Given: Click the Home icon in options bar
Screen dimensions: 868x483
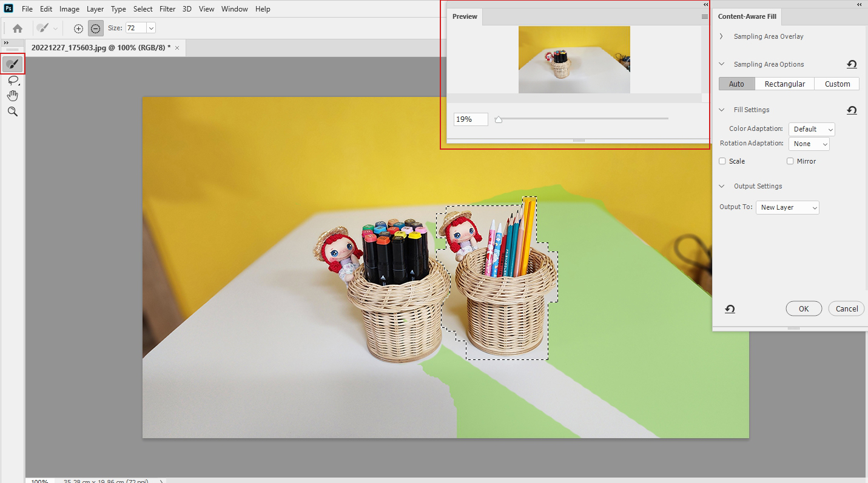Looking at the screenshot, I should tap(18, 28).
